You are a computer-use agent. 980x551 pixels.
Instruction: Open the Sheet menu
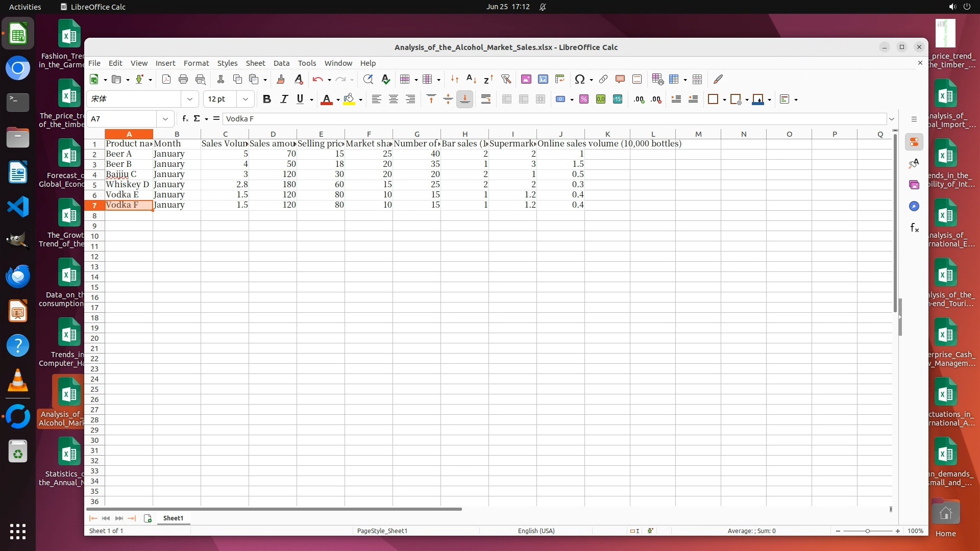255,63
